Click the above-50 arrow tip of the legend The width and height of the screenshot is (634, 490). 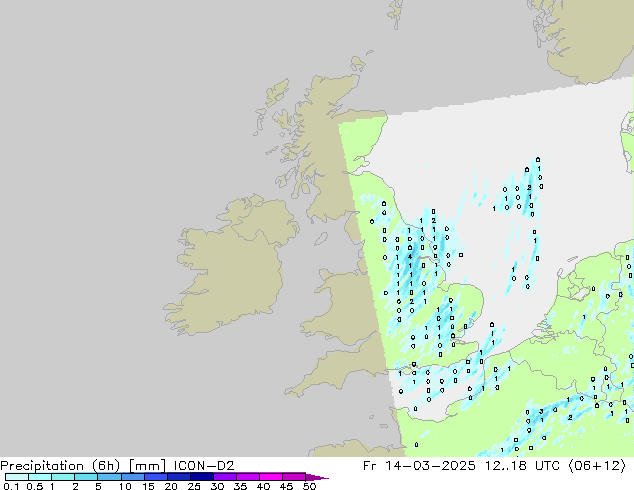tap(317, 477)
